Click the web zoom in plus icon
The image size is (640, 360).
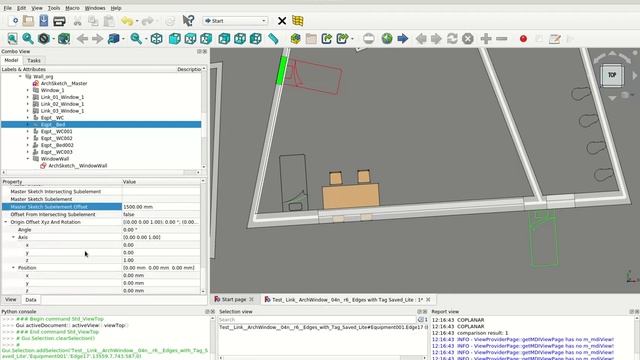click(x=486, y=39)
